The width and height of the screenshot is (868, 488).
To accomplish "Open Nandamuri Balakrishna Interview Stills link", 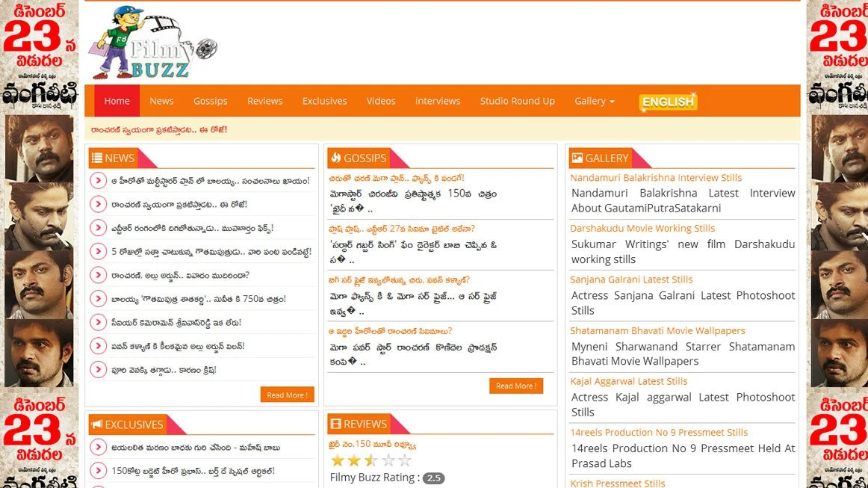I will pos(655,178).
